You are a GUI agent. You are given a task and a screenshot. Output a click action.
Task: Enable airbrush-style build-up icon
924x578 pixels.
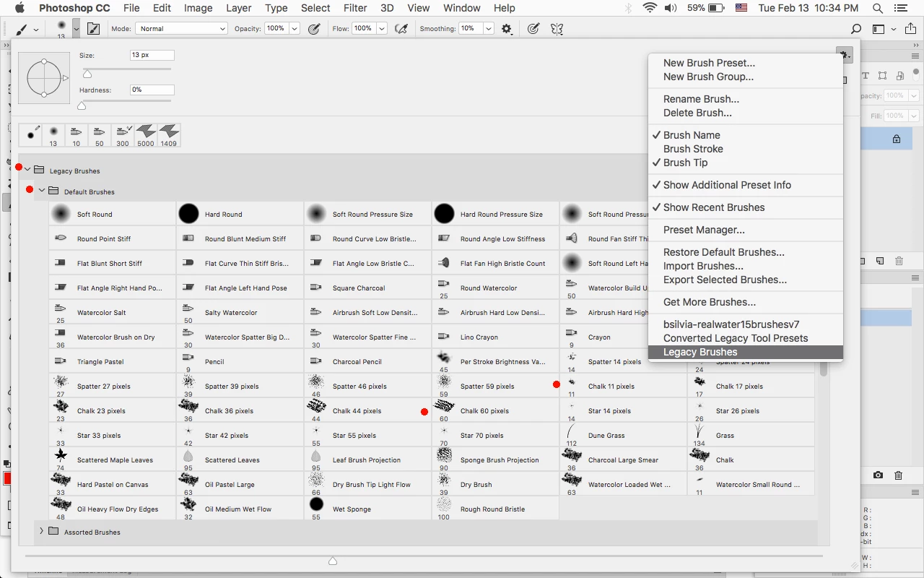pos(401,29)
